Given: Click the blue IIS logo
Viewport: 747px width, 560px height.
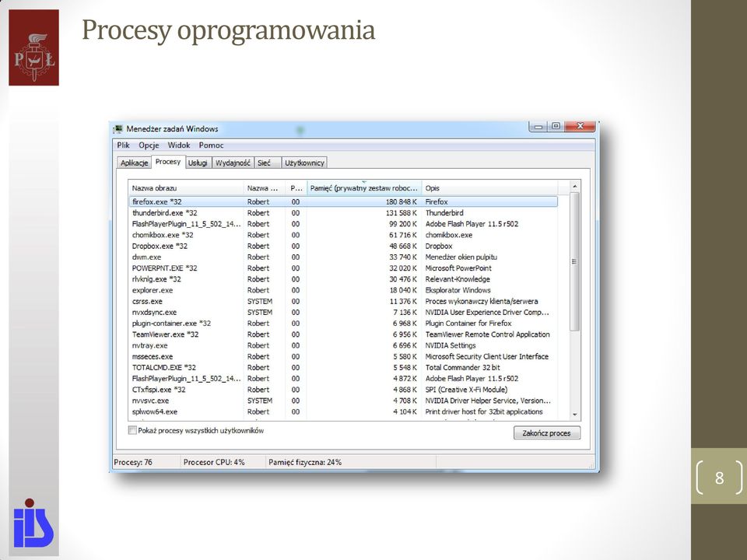Looking at the screenshot, I should 33,523.
